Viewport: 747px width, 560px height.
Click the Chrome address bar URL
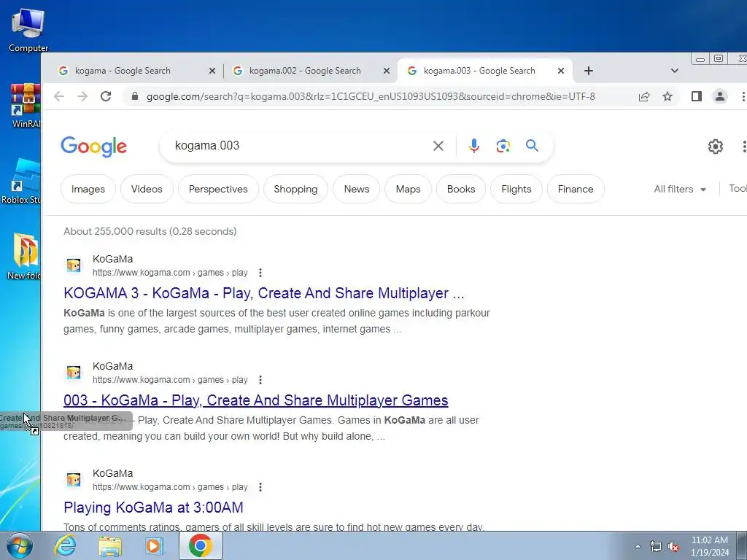pos(371,97)
